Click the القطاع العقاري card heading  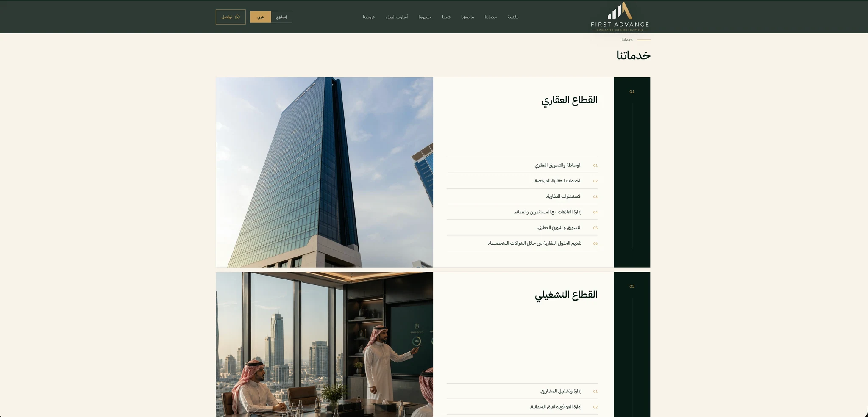tap(569, 100)
